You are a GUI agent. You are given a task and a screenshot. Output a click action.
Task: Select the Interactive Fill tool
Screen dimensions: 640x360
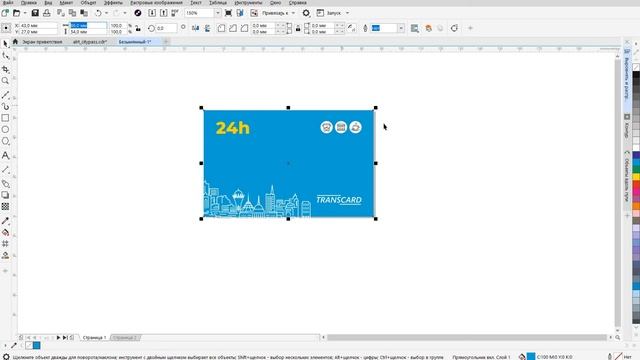(x=5, y=232)
